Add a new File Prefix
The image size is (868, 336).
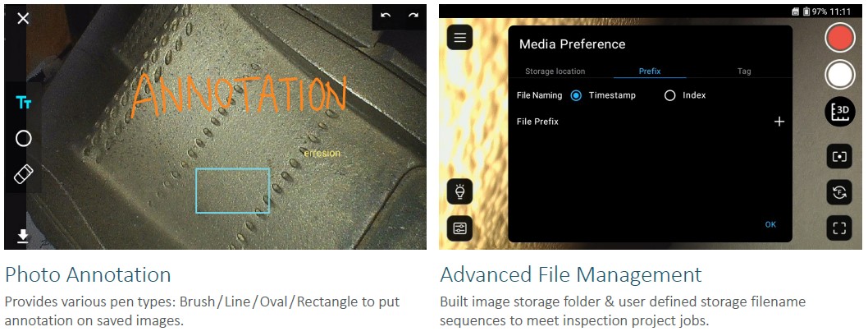click(779, 122)
